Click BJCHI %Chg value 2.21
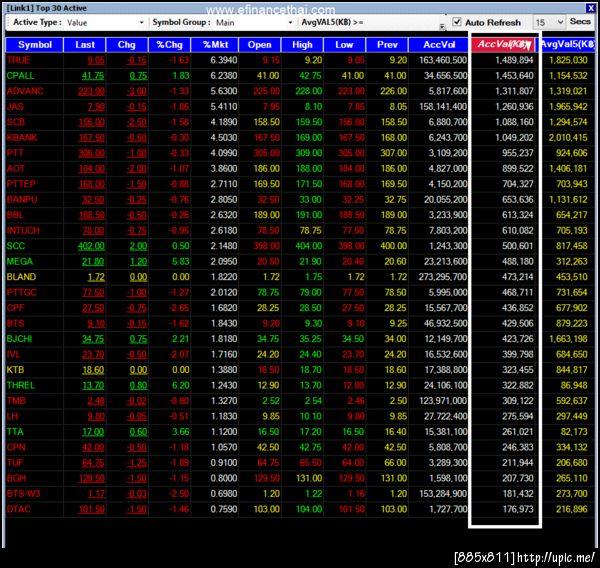Screen dimensions: 600x568 [x=181, y=339]
